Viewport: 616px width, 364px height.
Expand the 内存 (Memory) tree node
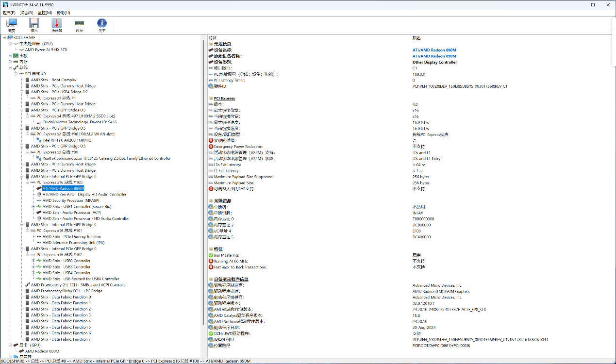coord(10,62)
